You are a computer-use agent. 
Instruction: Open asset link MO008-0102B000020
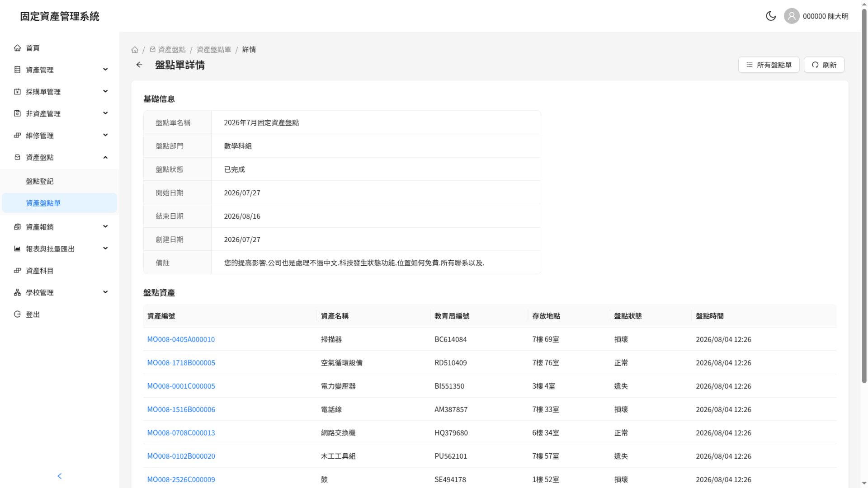pos(181,456)
